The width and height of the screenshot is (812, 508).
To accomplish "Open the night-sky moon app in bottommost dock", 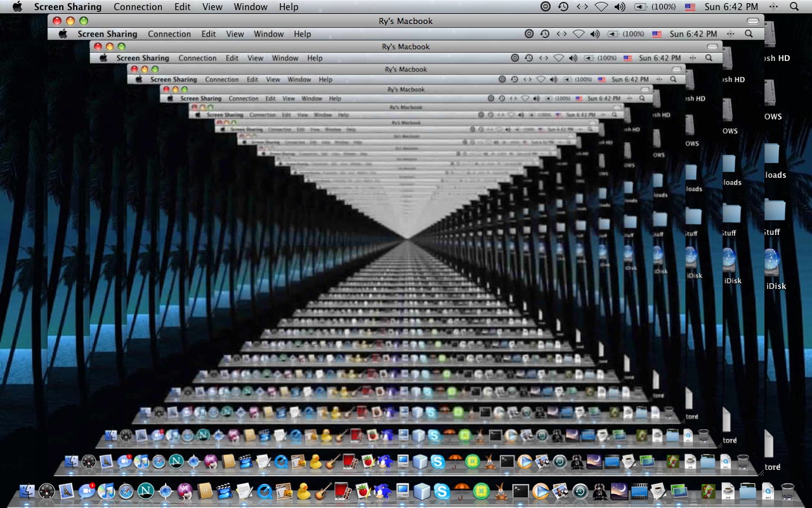I will pos(620,491).
